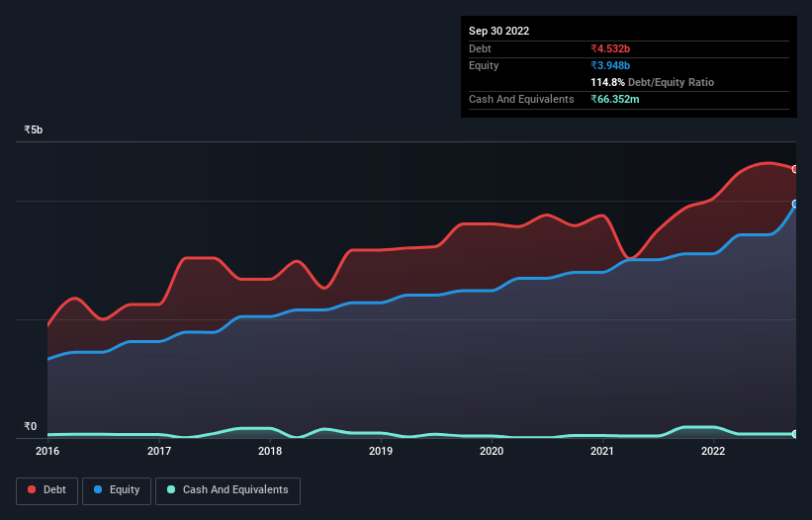Click the Equity row label in tooltip
812x520 pixels.
coord(484,65)
